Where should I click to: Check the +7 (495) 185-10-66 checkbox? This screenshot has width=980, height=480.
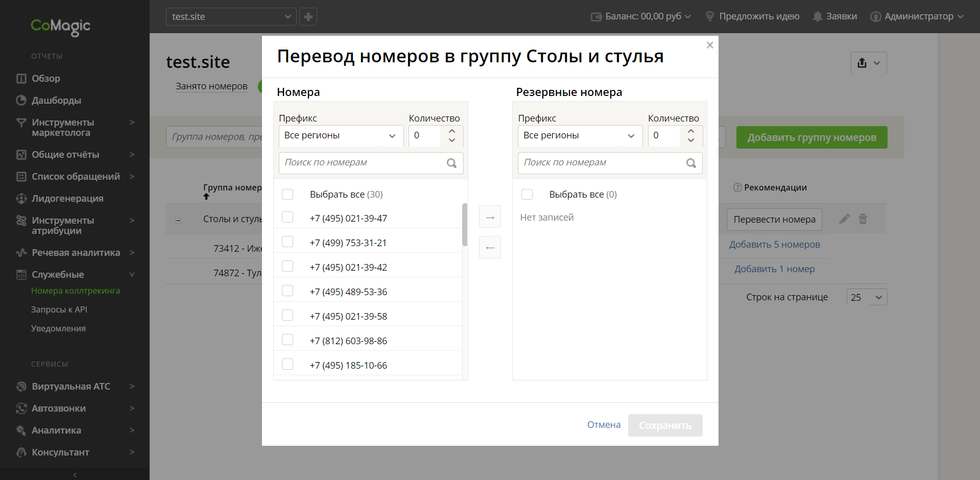(x=288, y=364)
